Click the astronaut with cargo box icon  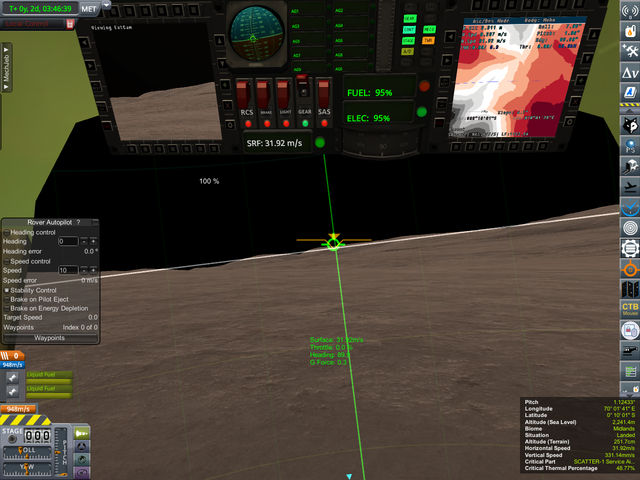[629, 166]
